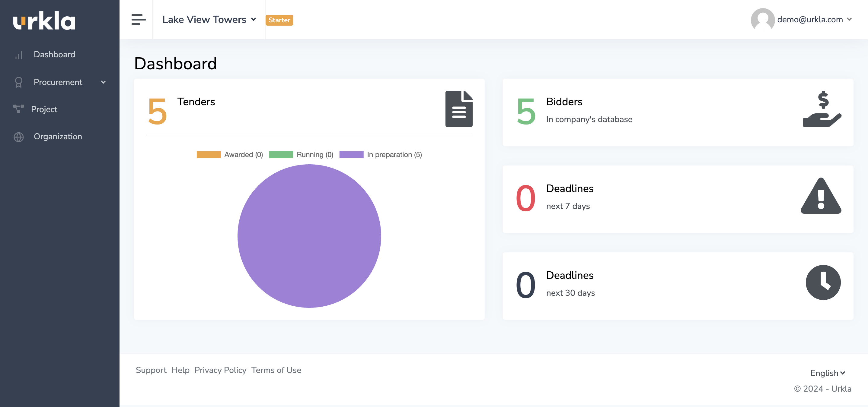
Task: Open the Terms of Use link
Action: coord(276,370)
